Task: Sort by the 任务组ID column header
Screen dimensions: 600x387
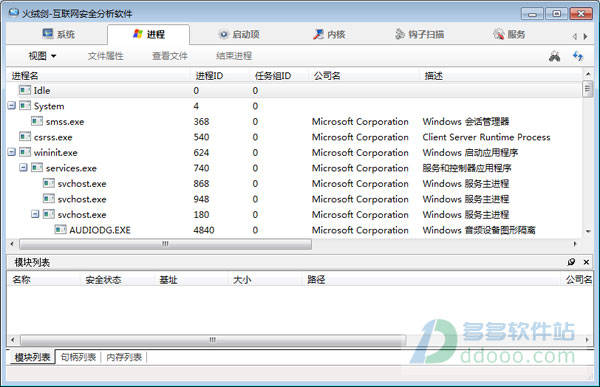Action: click(279, 76)
